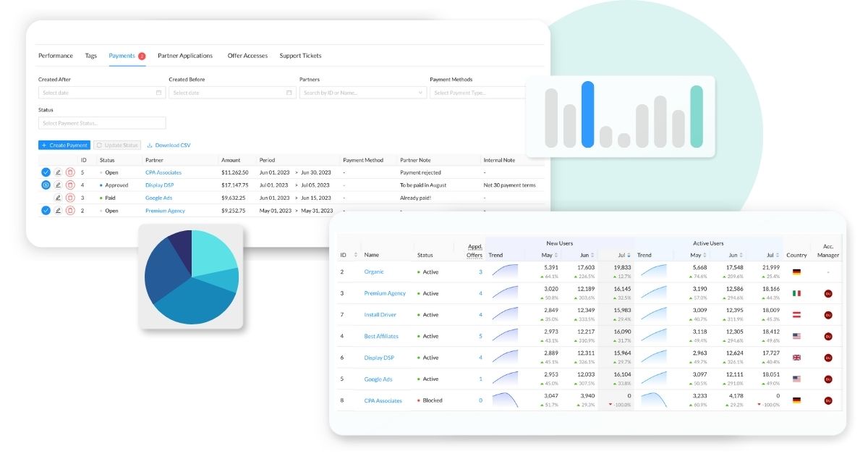This screenshot has height=454, width=868.
Task: Open the Payment Methods dropdown
Action: click(x=478, y=93)
